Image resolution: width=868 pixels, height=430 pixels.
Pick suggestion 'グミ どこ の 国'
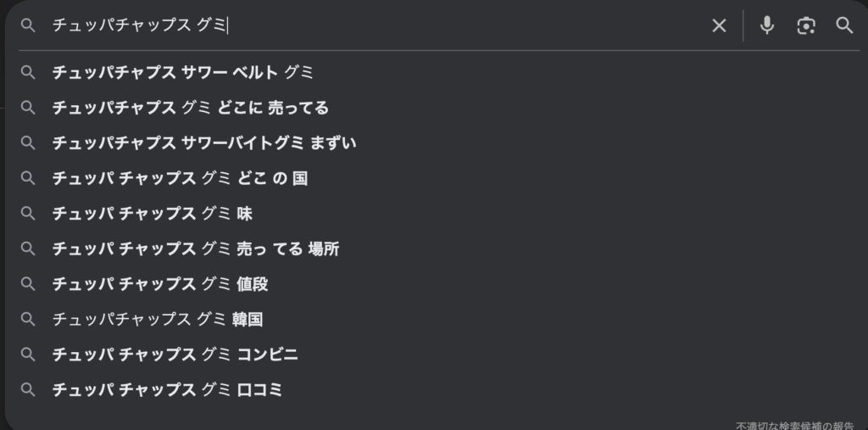(x=180, y=179)
